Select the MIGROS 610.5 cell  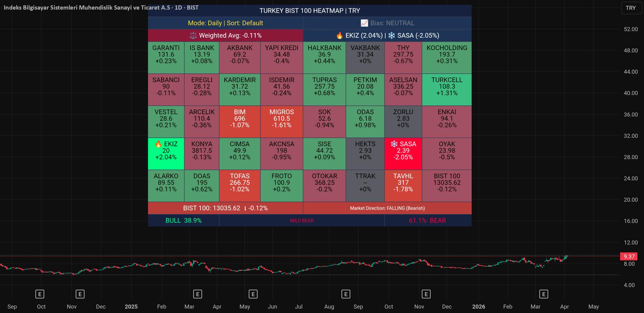tap(282, 122)
